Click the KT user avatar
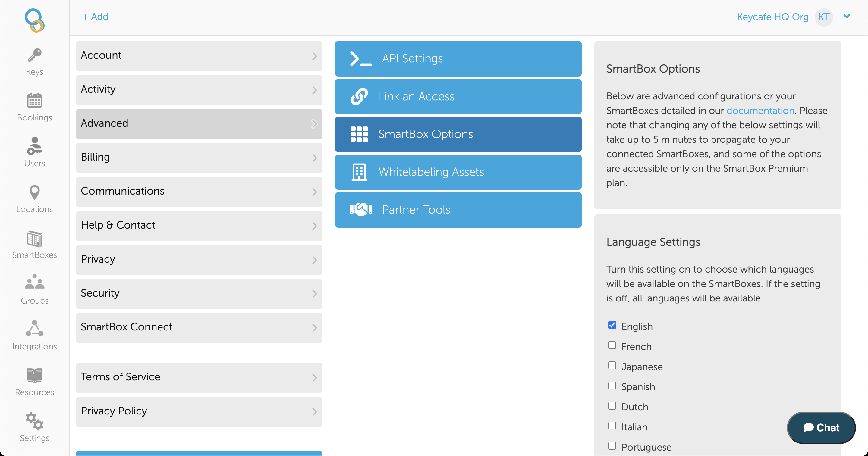The image size is (868, 456). click(x=823, y=17)
